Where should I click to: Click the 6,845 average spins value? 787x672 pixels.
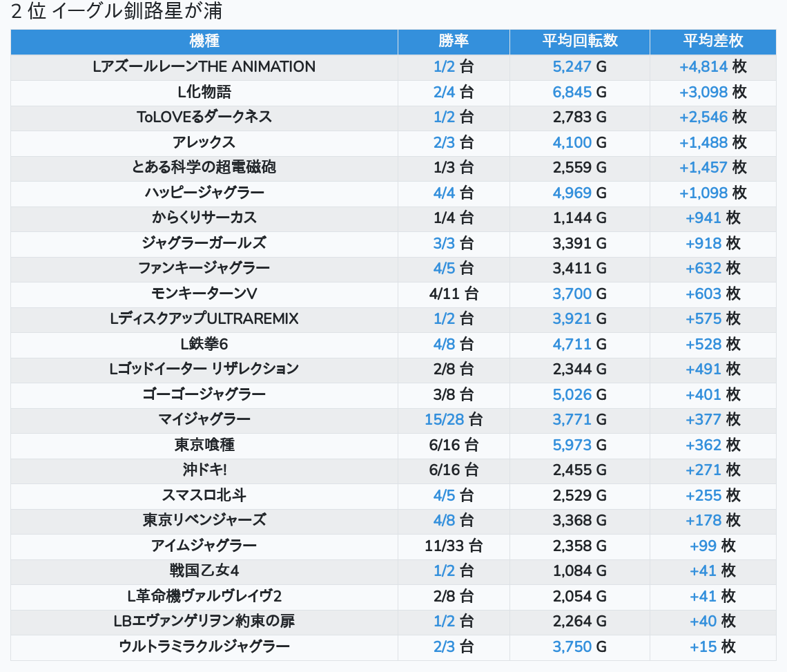pos(572,92)
